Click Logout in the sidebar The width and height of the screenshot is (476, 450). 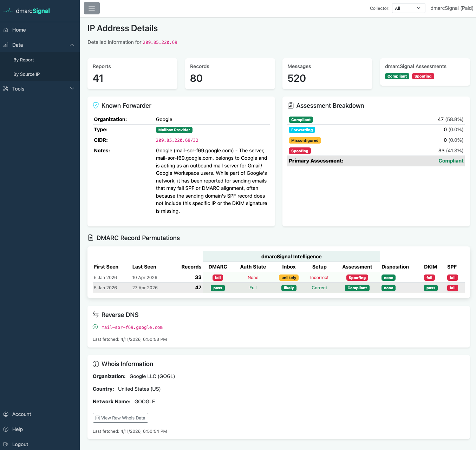40,444
